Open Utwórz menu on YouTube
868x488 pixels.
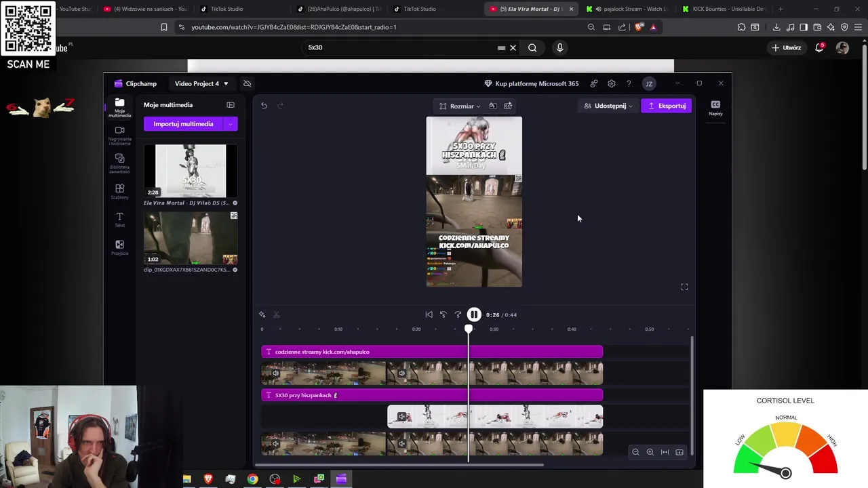786,47
